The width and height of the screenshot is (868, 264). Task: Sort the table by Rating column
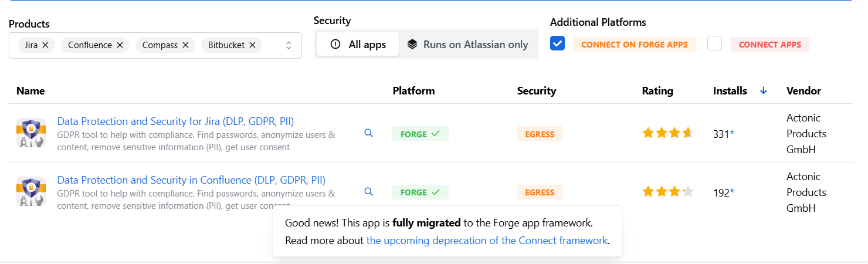657,91
